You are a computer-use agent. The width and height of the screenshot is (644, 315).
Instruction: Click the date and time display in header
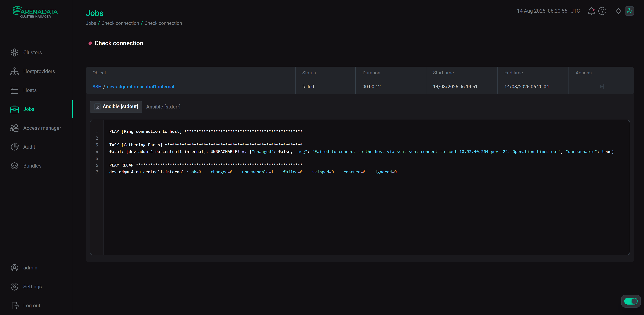pos(548,11)
